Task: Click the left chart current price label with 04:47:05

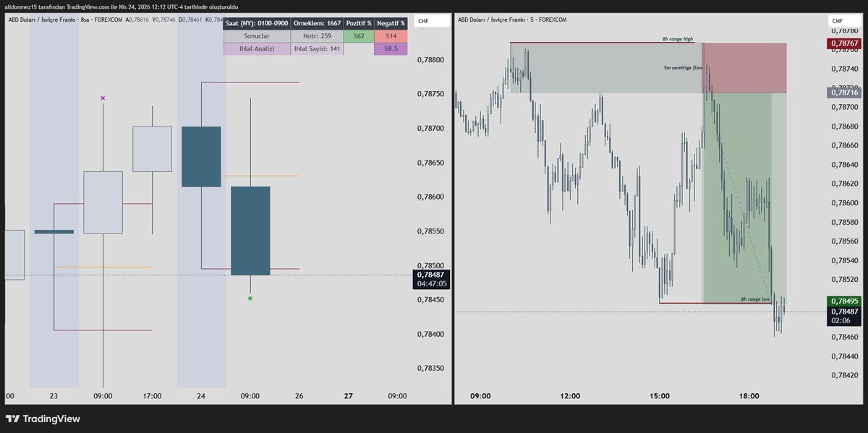Action: [431, 279]
